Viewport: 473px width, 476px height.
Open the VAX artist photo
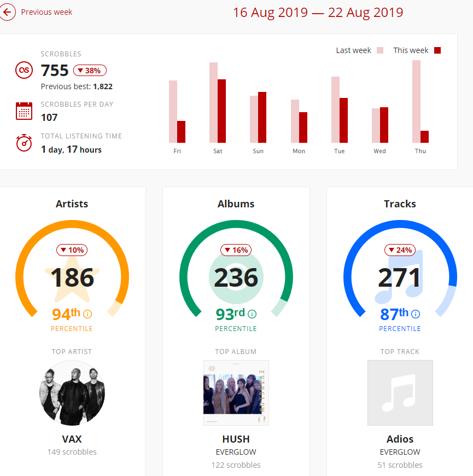click(72, 393)
